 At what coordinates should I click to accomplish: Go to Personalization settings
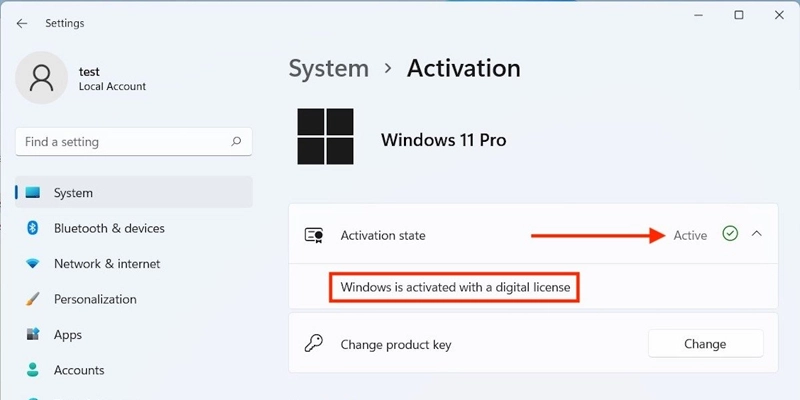coord(95,299)
